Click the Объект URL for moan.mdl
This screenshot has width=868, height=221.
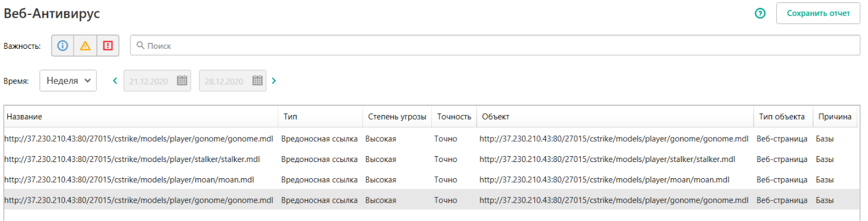pos(604,179)
